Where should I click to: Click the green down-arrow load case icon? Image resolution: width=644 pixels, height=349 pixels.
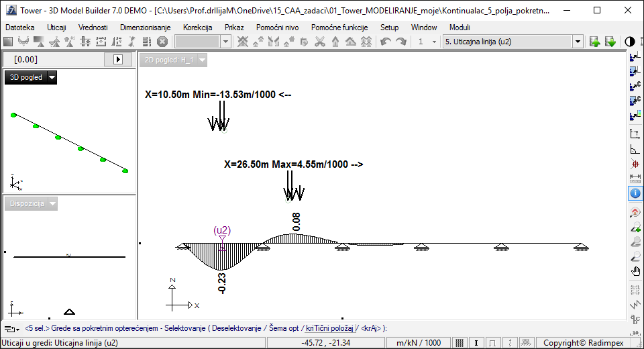tap(610, 42)
